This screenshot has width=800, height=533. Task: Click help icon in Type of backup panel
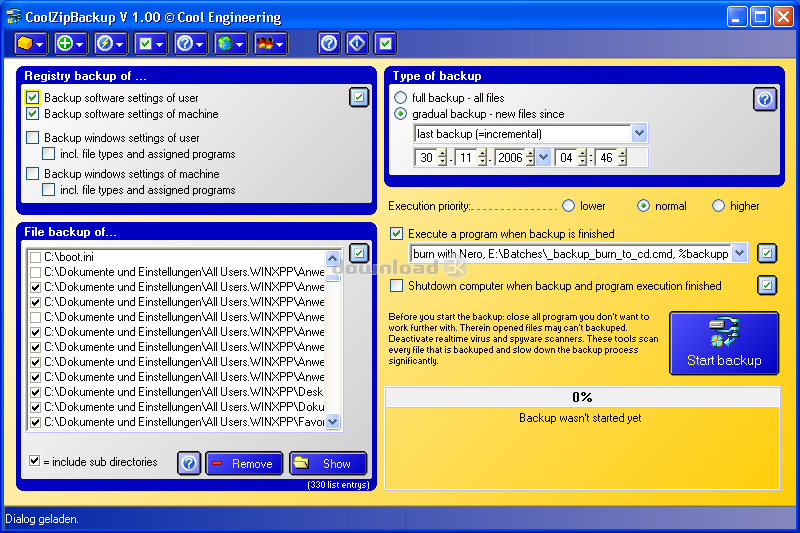click(x=765, y=99)
